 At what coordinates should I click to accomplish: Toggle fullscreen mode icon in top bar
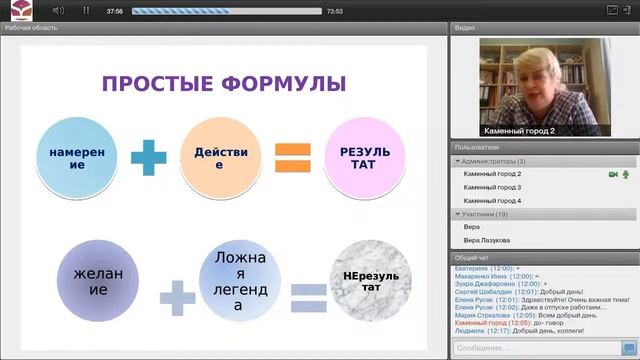coord(612,10)
